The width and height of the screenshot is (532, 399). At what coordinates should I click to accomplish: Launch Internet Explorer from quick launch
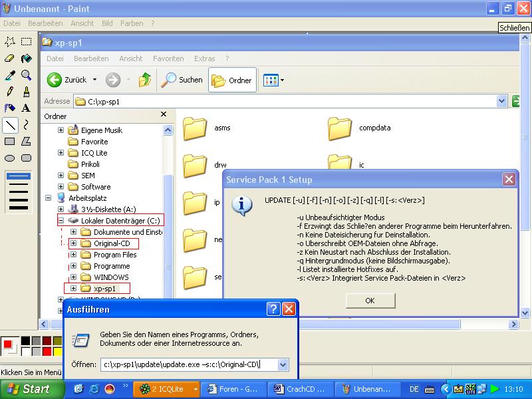pos(94,389)
